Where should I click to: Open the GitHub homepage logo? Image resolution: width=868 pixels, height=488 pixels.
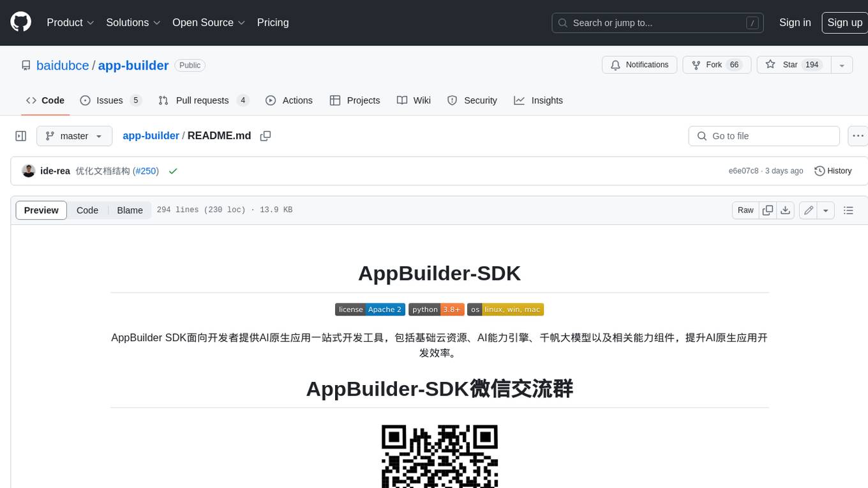pyautogui.click(x=20, y=22)
